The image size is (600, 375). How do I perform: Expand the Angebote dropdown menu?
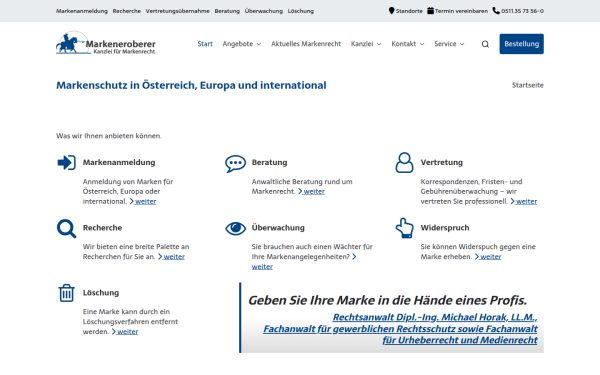(242, 44)
